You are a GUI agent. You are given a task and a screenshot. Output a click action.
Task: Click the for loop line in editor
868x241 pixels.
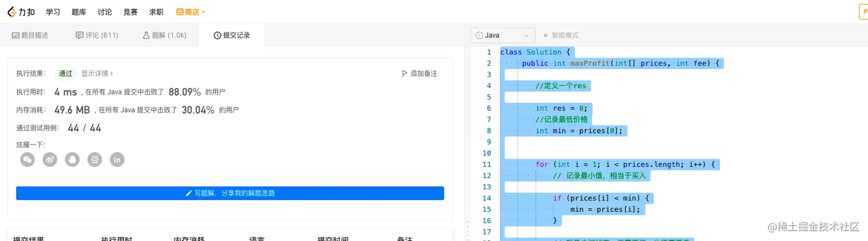point(625,165)
